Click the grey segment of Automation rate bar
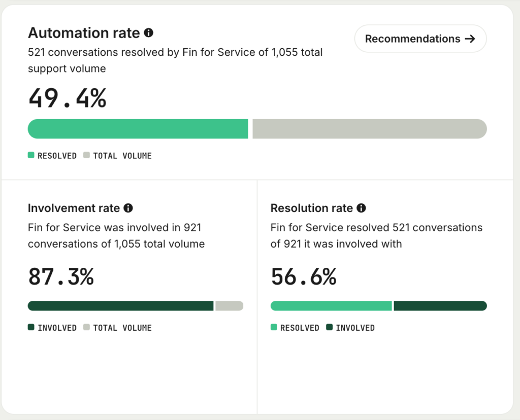The width and height of the screenshot is (520, 420). click(x=370, y=129)
